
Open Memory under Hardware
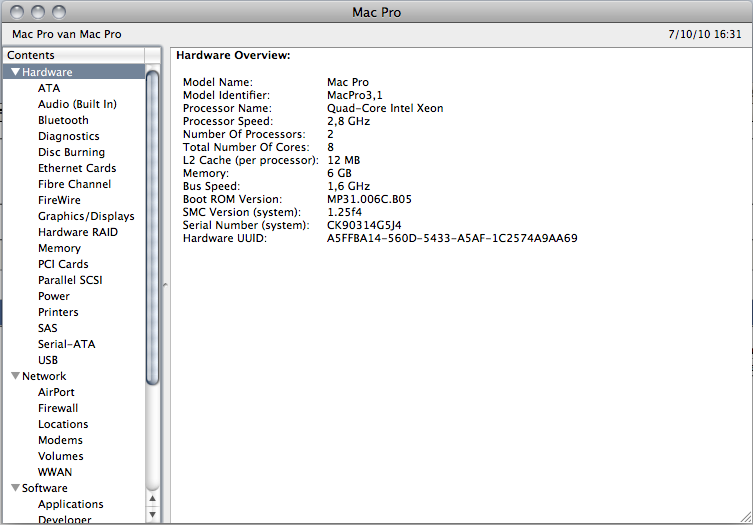click(60, 248)
